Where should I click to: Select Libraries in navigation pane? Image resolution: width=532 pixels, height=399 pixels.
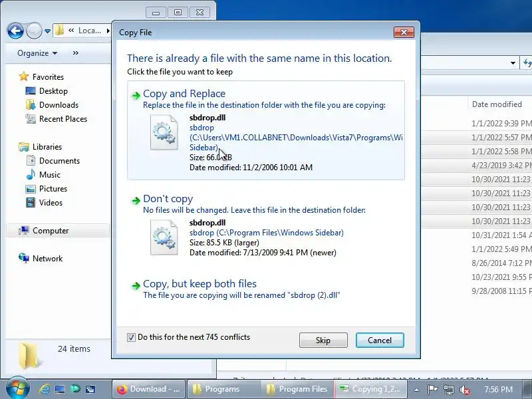pos(47,146)
